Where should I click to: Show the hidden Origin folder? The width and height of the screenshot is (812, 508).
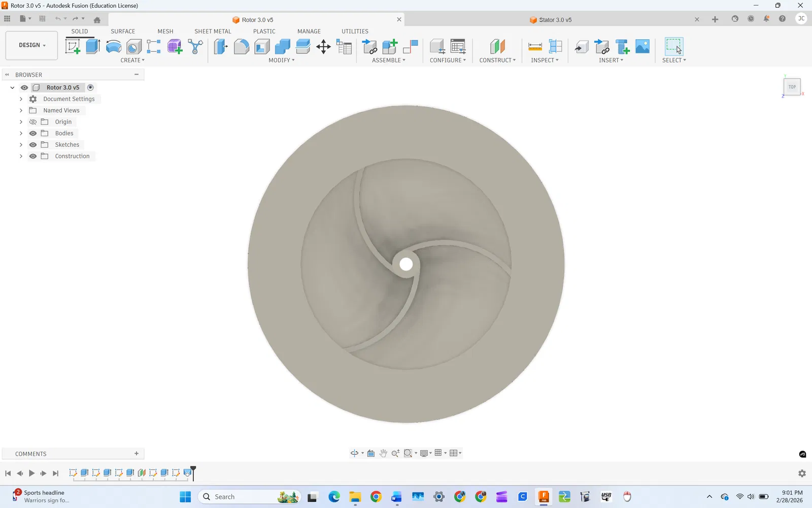pos(33,122)
